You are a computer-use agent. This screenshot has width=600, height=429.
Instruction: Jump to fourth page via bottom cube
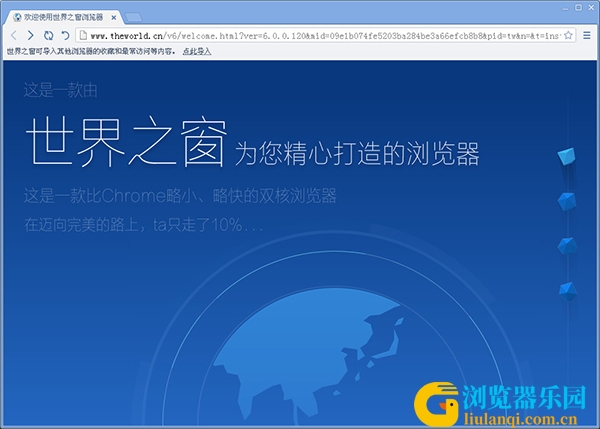(x=568, y=291)
